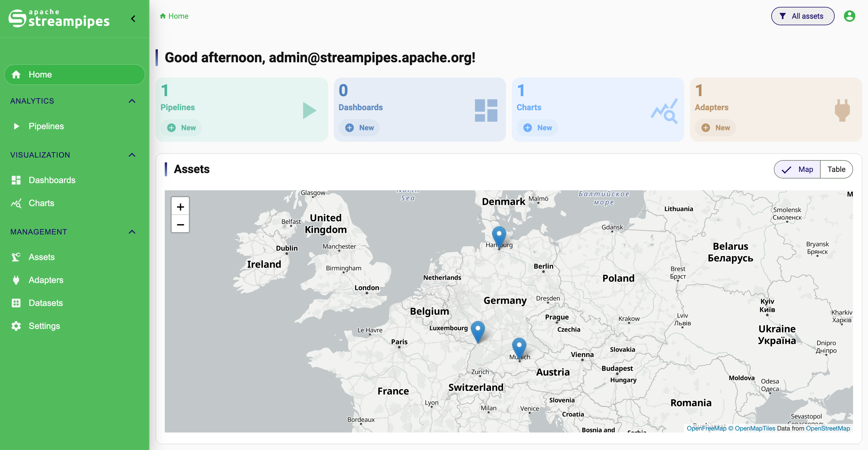Open Pipelines from the sidebar
Screen dimensions: 868x450
[x=74, y=126]
